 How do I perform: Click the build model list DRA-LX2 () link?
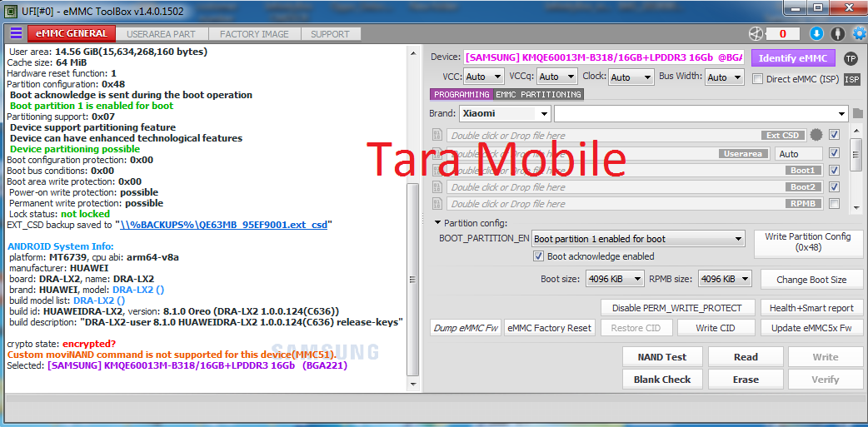pos(99,300)
